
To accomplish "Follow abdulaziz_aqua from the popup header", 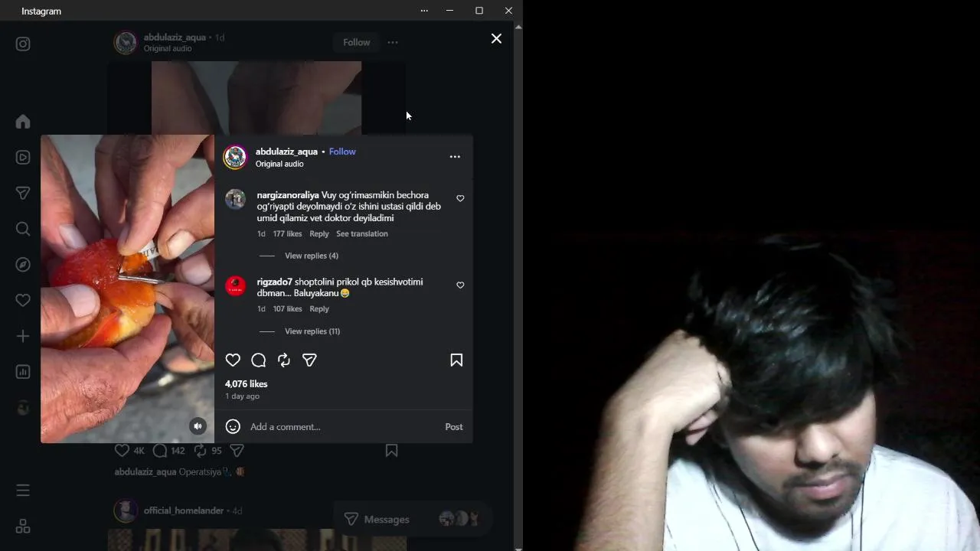I will point(342,152).
